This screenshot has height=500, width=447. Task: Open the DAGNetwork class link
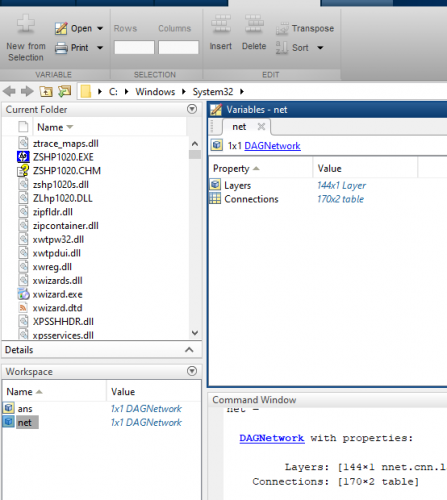272,146
